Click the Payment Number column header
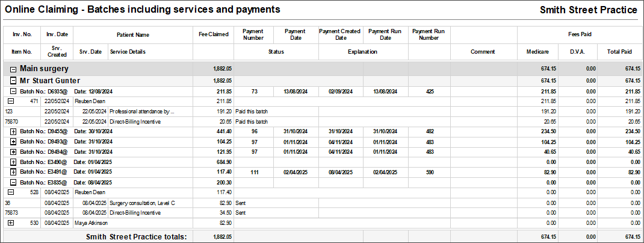Image resolution: width=644 pixels, height=243 pixels. [x=253, y=34]
